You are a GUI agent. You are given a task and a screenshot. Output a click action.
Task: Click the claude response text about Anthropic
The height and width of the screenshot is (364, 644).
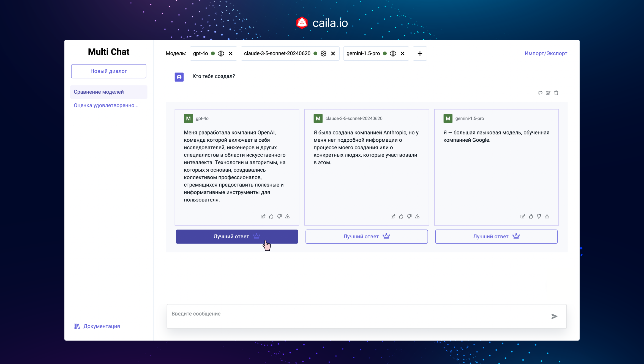pyautogui.click(x=366, y=147)
